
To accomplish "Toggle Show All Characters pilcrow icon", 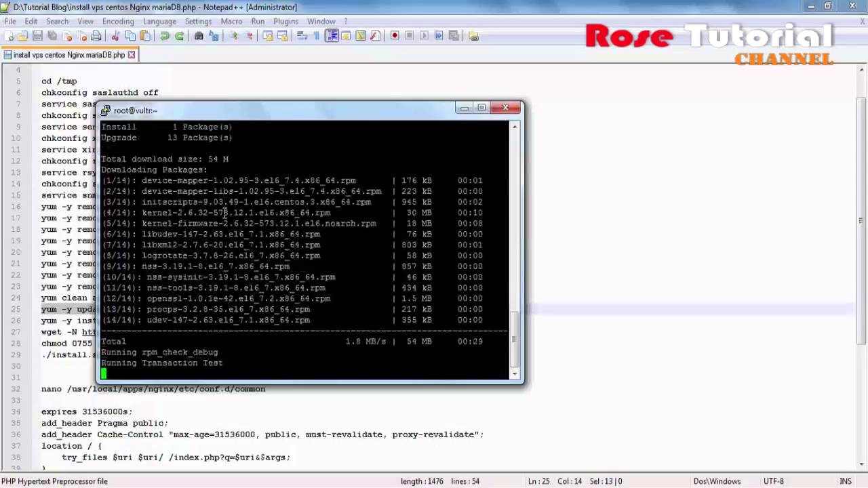I will [x=317, y=36].
